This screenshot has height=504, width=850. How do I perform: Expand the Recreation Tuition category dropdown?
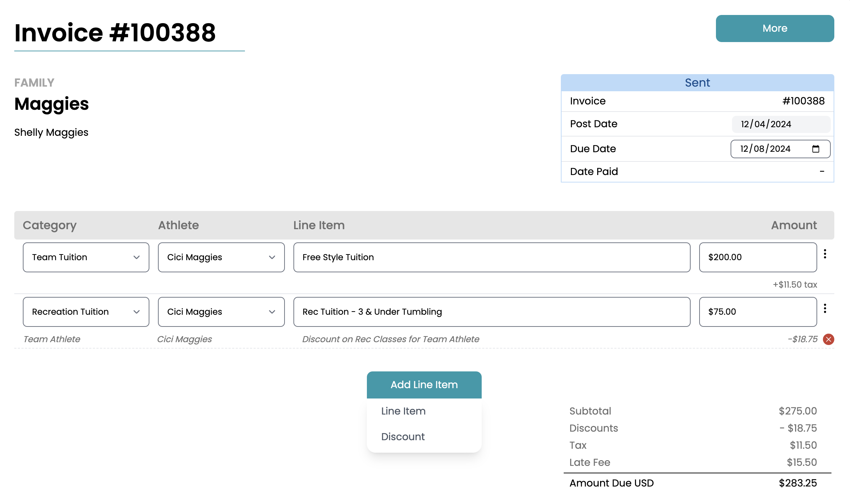point(86,312)
